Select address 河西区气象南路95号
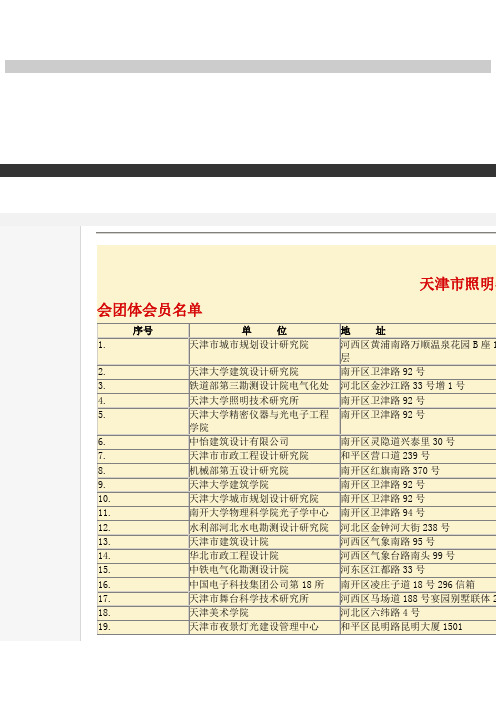This screenshot has width=496, height=702. 388,542
